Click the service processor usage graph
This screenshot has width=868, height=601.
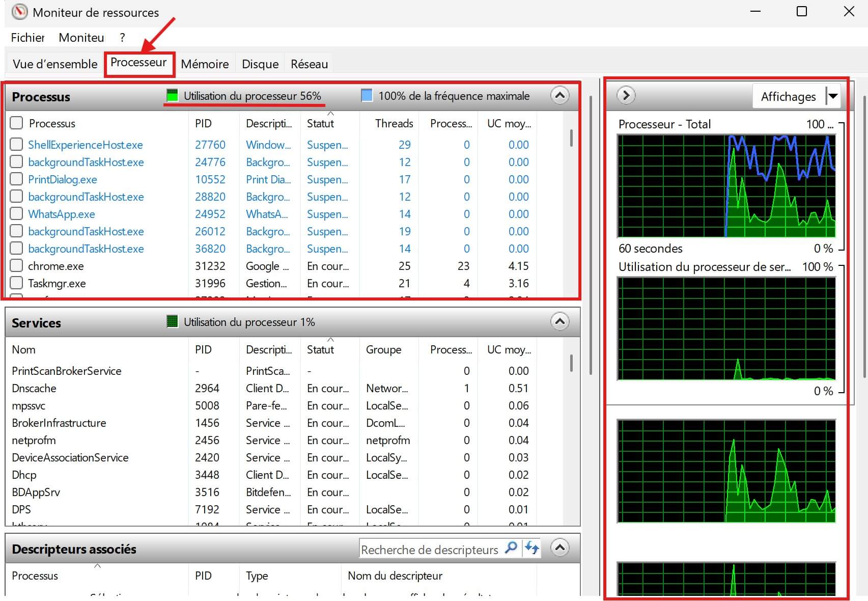pyautogui.click(x=726, y=329)
